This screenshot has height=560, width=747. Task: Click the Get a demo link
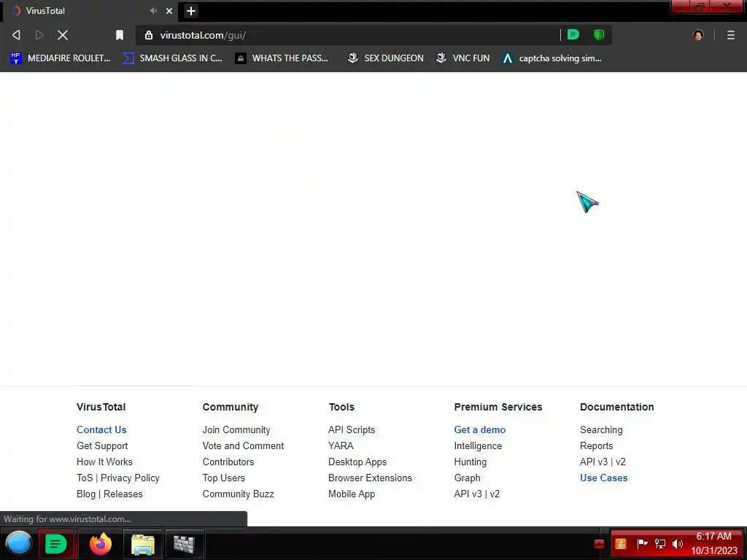coord(480,429)
